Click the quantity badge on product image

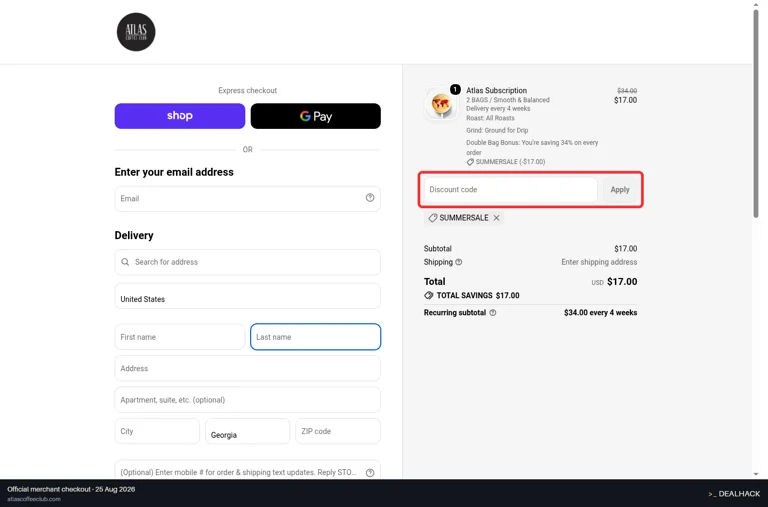click(x=455, y=89)
